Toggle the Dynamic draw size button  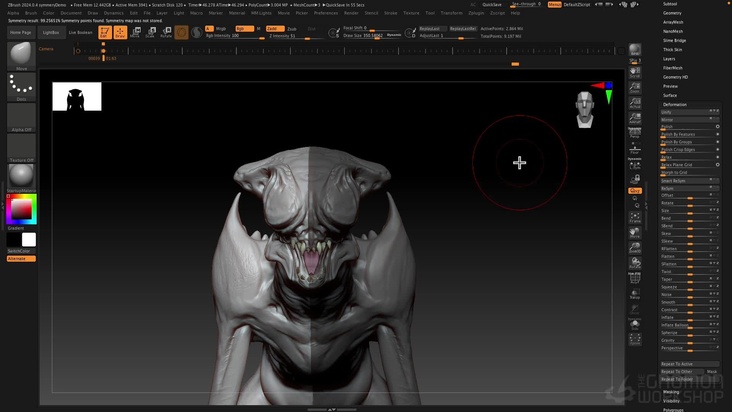[x=394, y=35]
